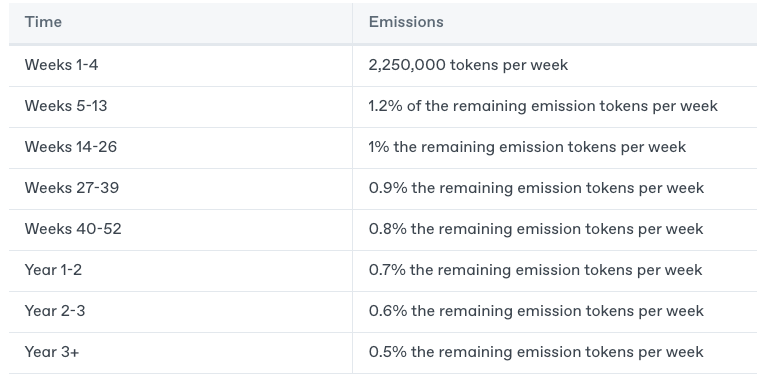The height and width of the screenshot is (382, 767).
Task: Click the 0.9% remaining emission tokens cell
Action: click(x=554, y=189)
